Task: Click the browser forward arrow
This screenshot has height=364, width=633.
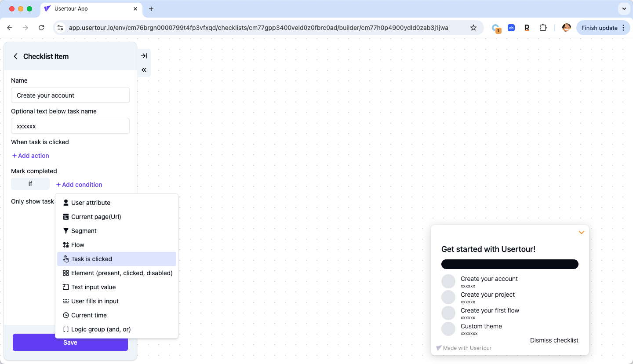Action: pyautogui.click(x=25, y=28)
